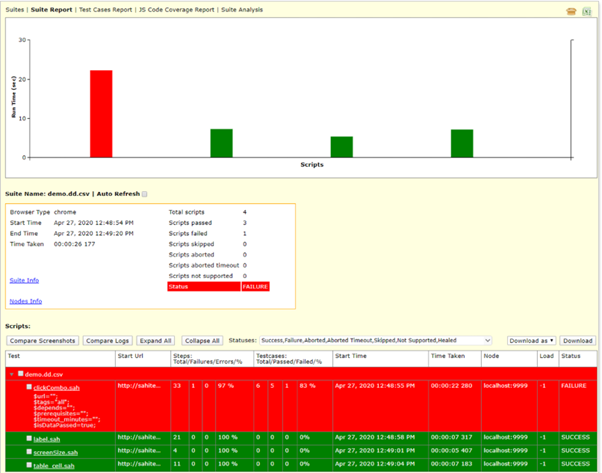Click the Compare Screenshots button
The width and height of the screenshot is (602, 473).
click(43, 341)
